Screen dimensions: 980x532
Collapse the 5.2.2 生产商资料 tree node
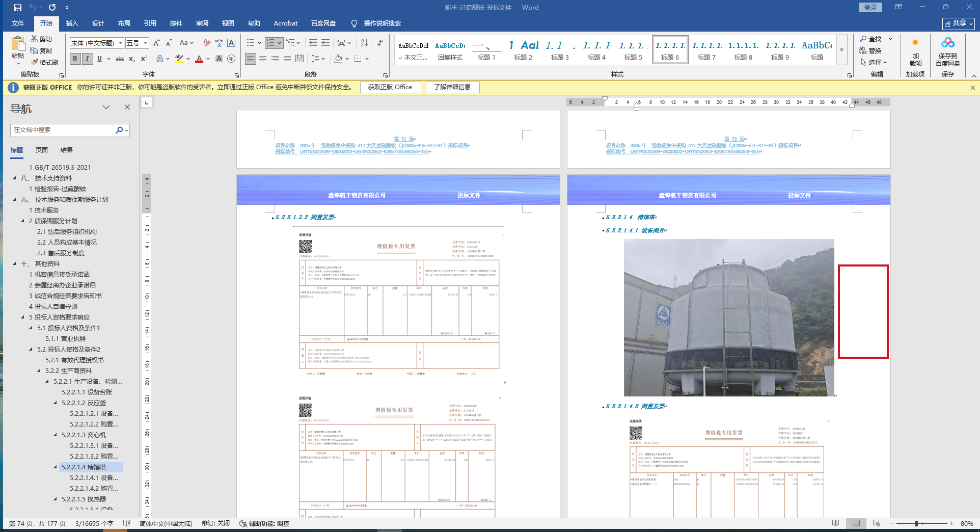[39, 371]
